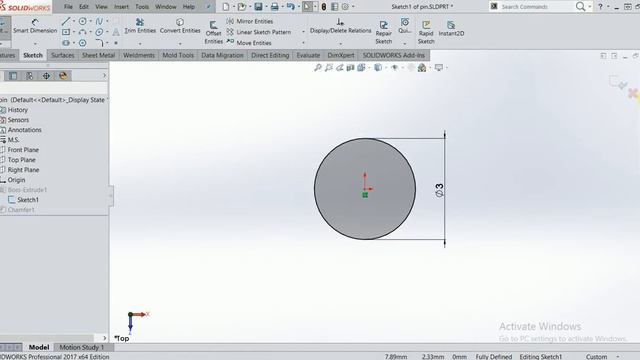Open Display/Delete Relations
The width and height of the screenshot is (640, 360).
340,26
